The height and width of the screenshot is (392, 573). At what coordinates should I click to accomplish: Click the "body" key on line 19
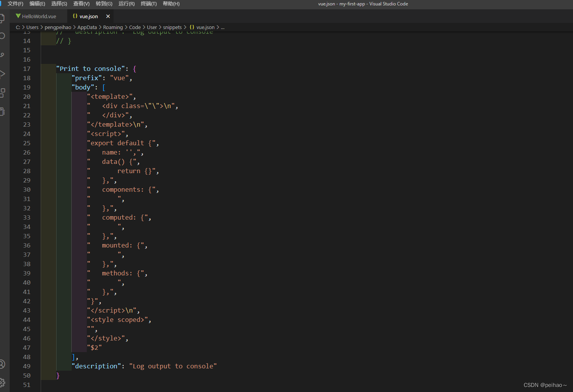click(x=83, y=88)
